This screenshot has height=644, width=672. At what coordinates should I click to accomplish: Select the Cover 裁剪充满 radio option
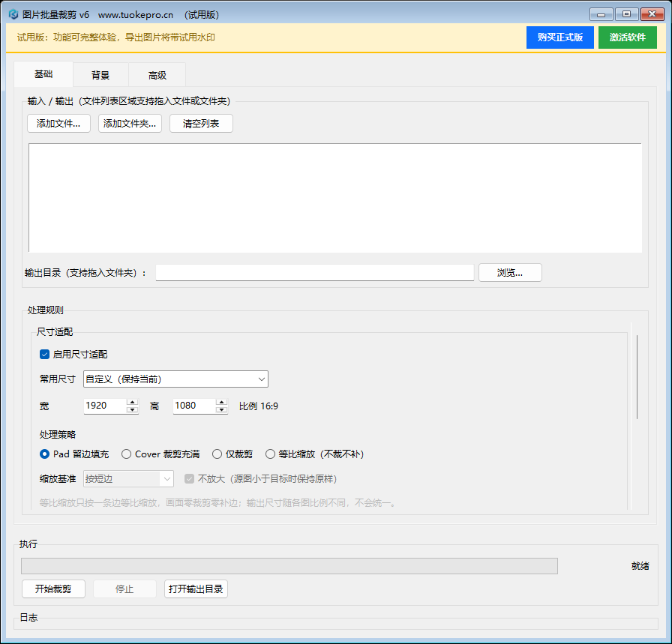pyautogui.click(x=160, y=454)
